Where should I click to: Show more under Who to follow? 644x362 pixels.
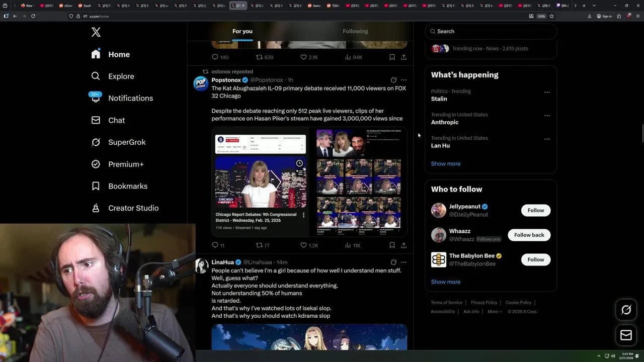coord(445,282)
